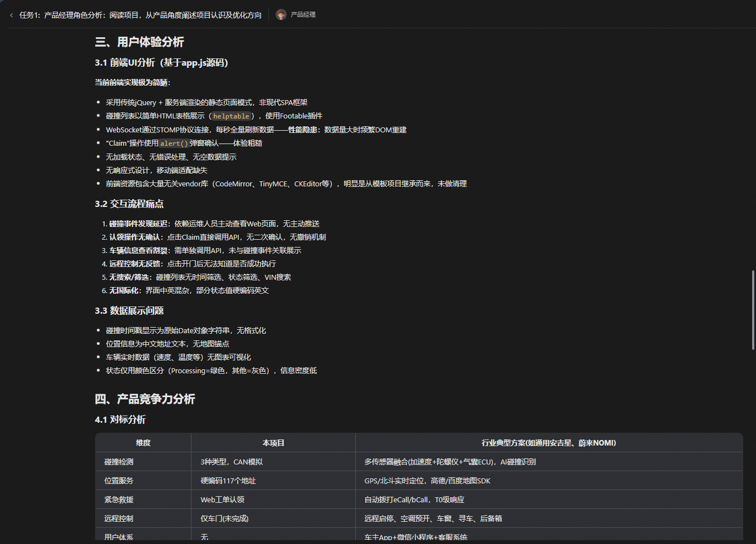The height and width of the screenshot is (544, 756).
Task: Click the 行业典型方案 table column header
Action: click(x=549, y=443)
